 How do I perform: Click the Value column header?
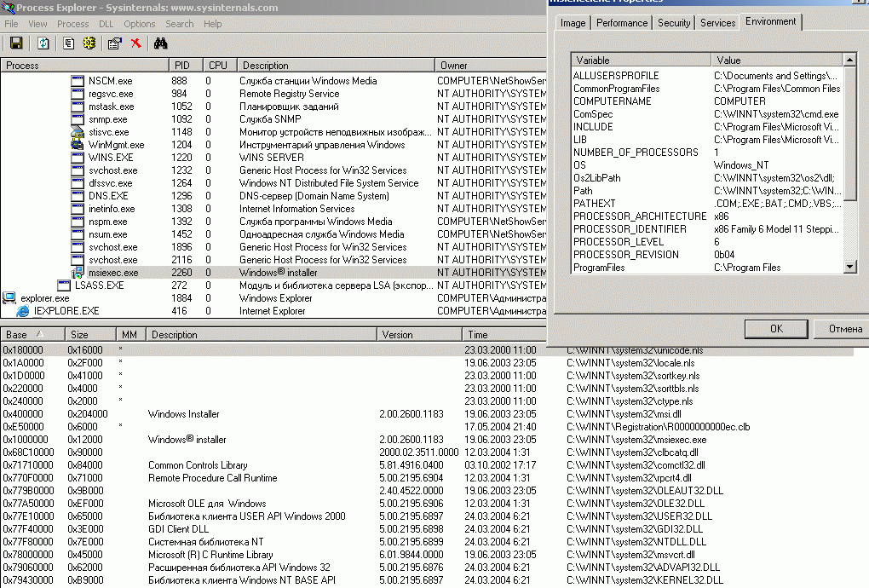[776, 60]
